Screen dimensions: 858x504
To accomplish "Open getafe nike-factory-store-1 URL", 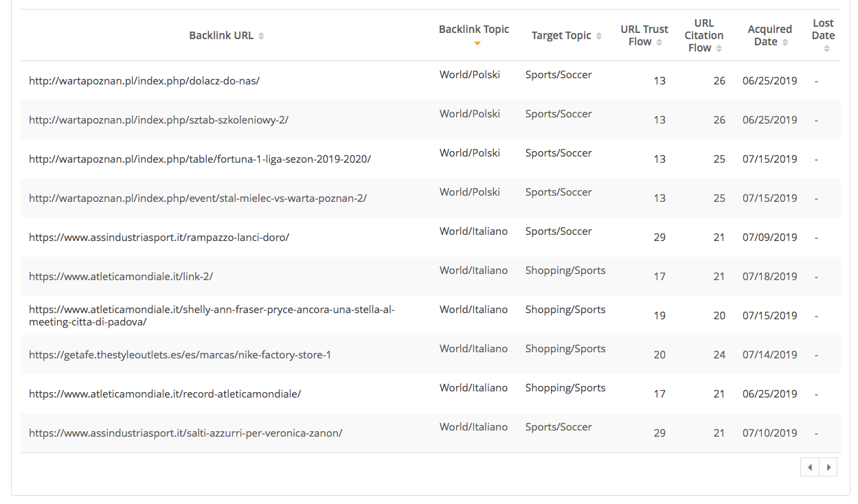I will click(x=180, y=354).
